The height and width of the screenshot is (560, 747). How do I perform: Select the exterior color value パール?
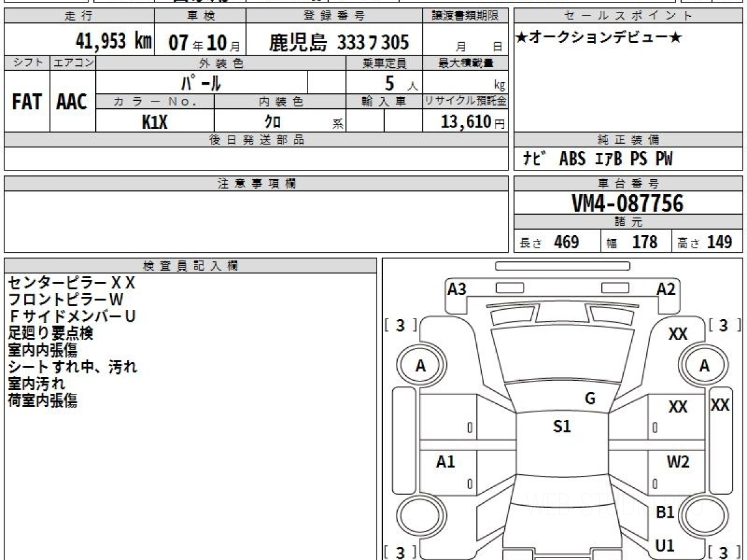point(201,82)
